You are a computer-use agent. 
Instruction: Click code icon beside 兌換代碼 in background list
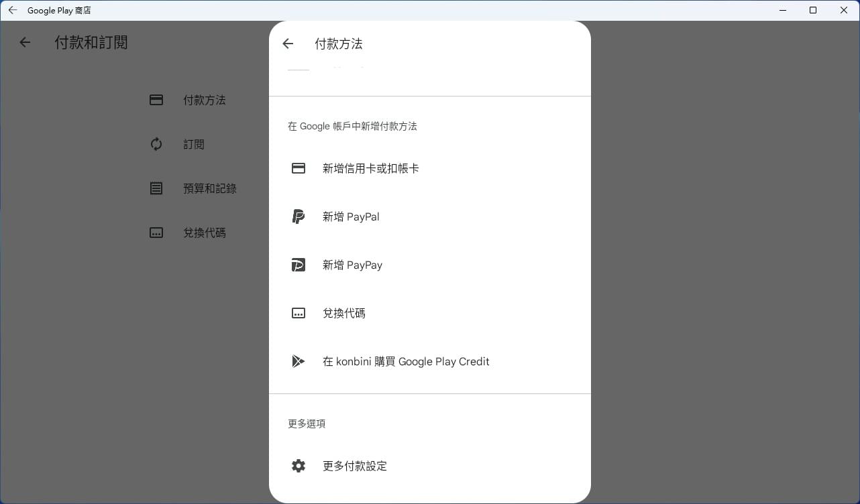(156, 233)
